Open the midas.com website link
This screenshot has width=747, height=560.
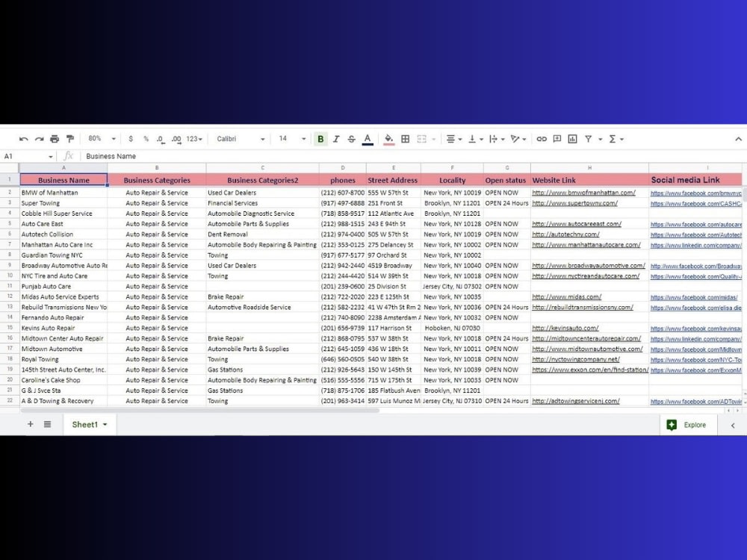566,296
